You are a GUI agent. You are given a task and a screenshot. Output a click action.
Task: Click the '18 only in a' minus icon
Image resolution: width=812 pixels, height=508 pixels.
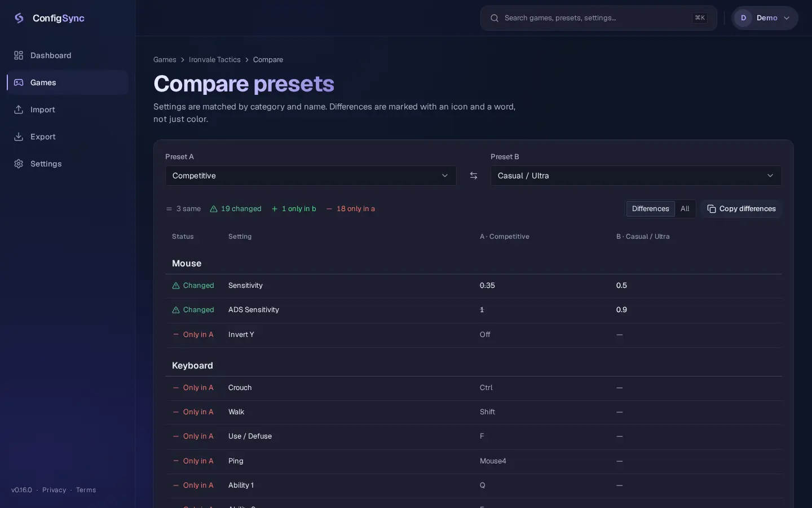(329, 209)
